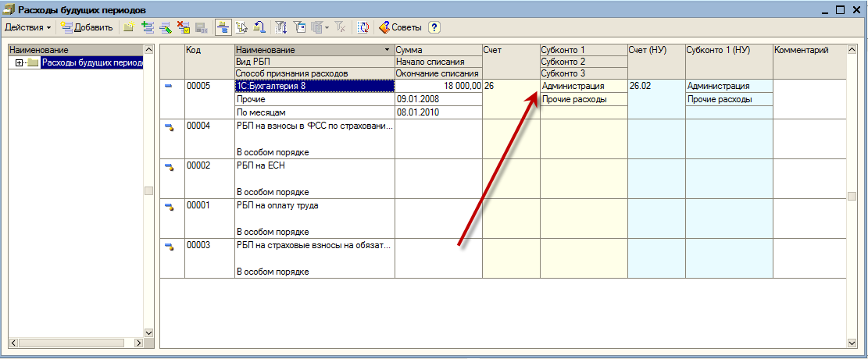Click the filter by current value icon

[x=302, y=27]
